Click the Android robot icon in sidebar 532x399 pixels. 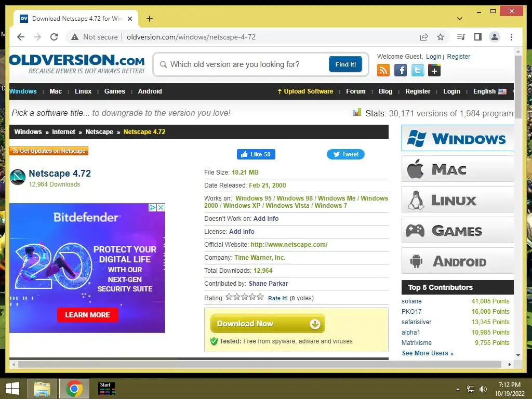[x=416, y=261]
